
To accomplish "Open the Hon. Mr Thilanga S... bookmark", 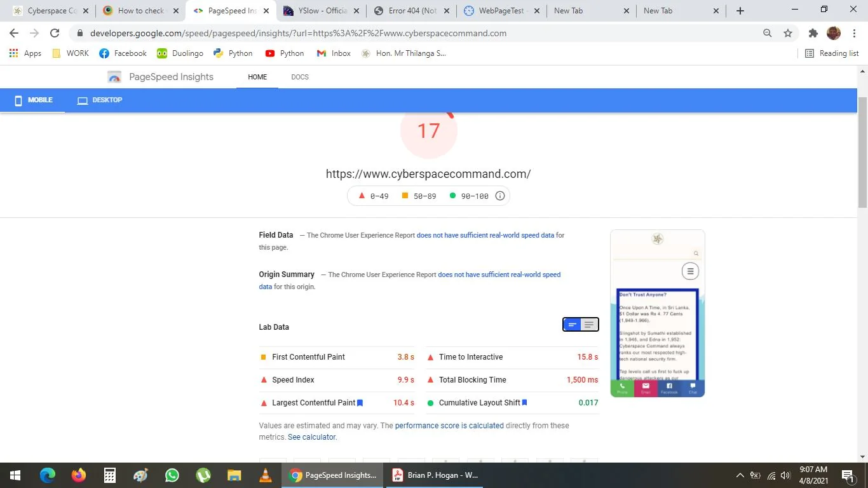I will point(403,53).
